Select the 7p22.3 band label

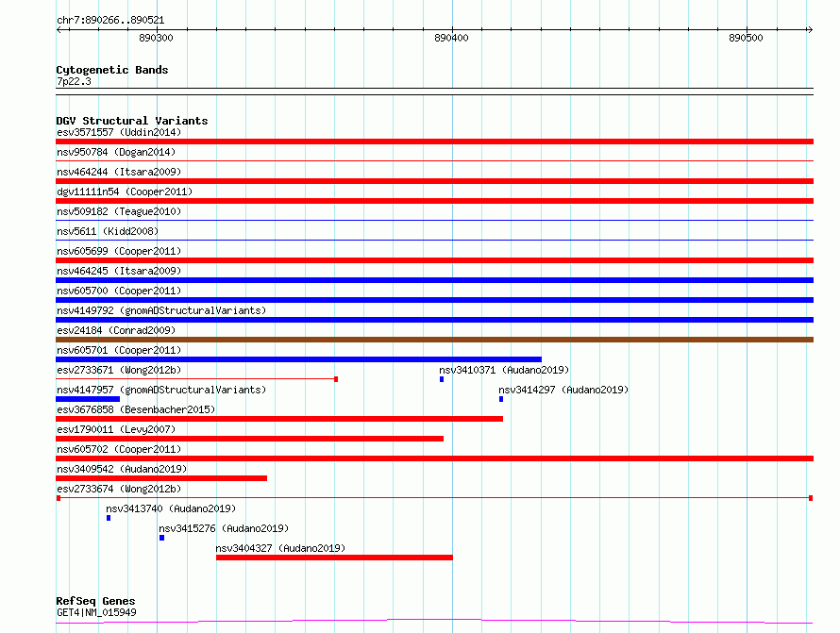pyautogui.click(x=74, y=81)
